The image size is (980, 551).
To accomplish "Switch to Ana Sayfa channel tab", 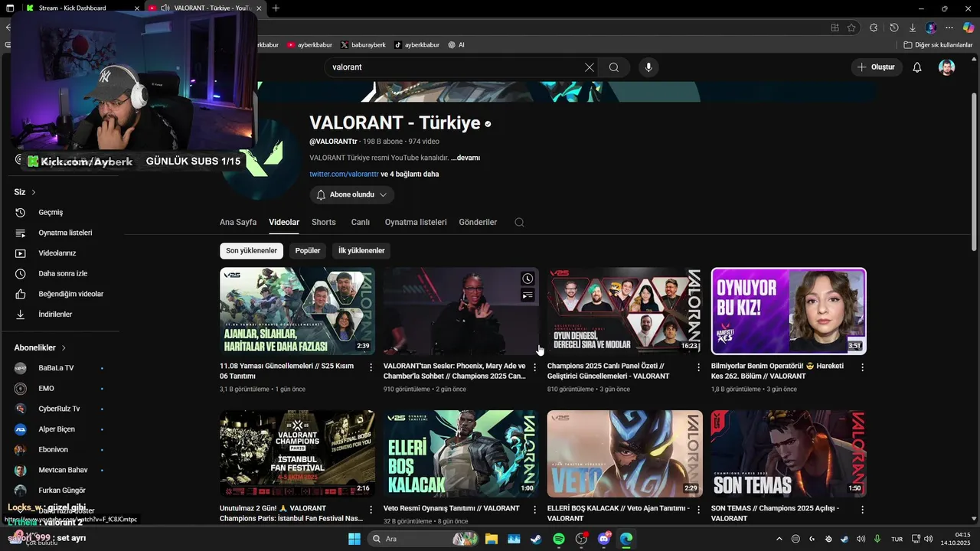I will point(238,222).
